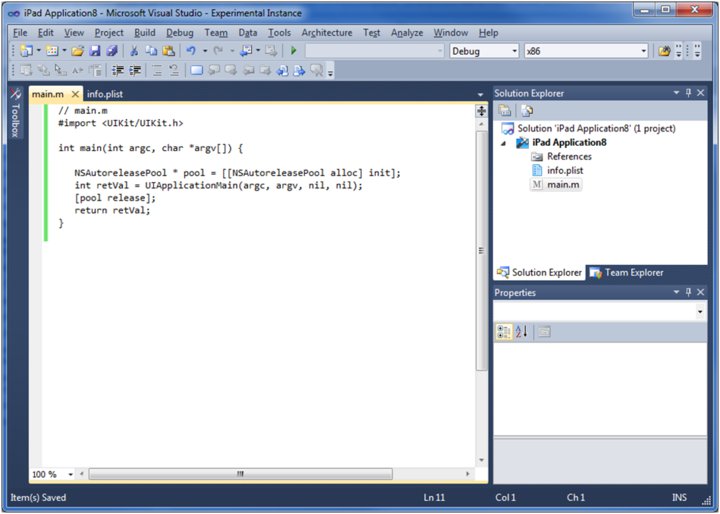Click the Open File folder icon
The image size is (720, 514).
click(78, 51)
